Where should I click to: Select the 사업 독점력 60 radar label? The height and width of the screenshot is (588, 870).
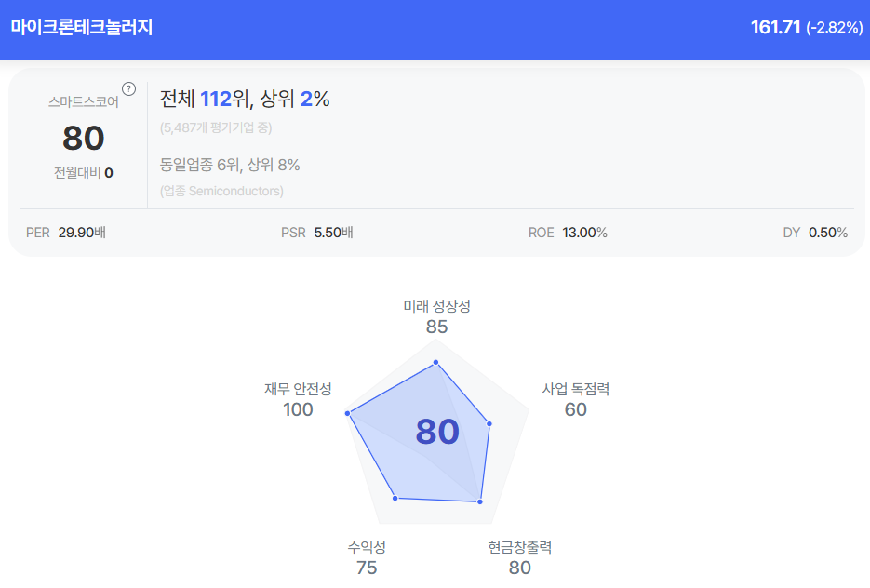coord(576,399)
